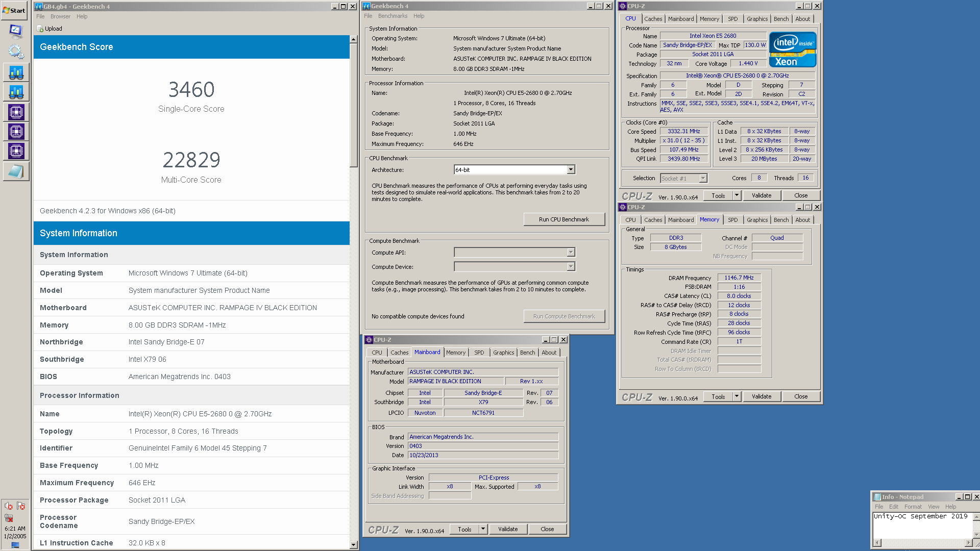Click Notepad horizontal scrollbar right arrow
The height and width of the screenshot is (551, 980).
click(x=968, y=543)
